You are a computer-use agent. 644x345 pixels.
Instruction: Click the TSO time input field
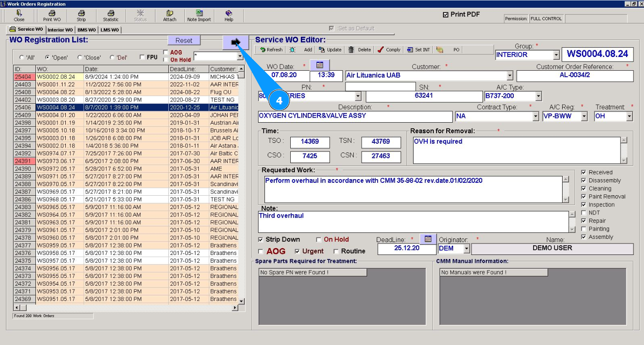310,142
